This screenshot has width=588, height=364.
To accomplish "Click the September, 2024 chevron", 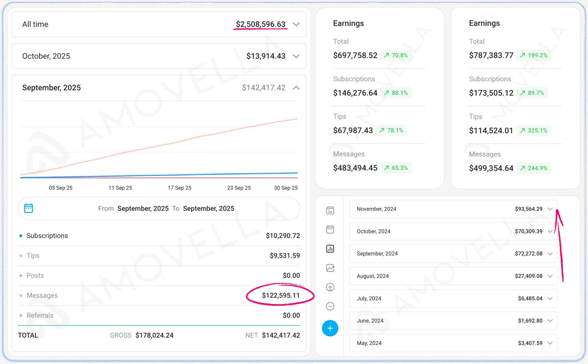I will click(x=550, y=253).
